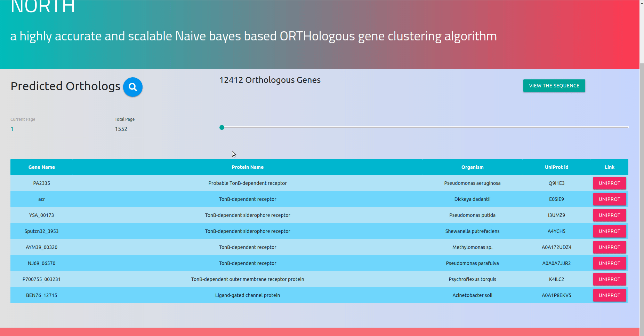Click the page vertical scrollbar
This screenshot has height=336, width=644.
pyautogui.click(x=642, y=195)
